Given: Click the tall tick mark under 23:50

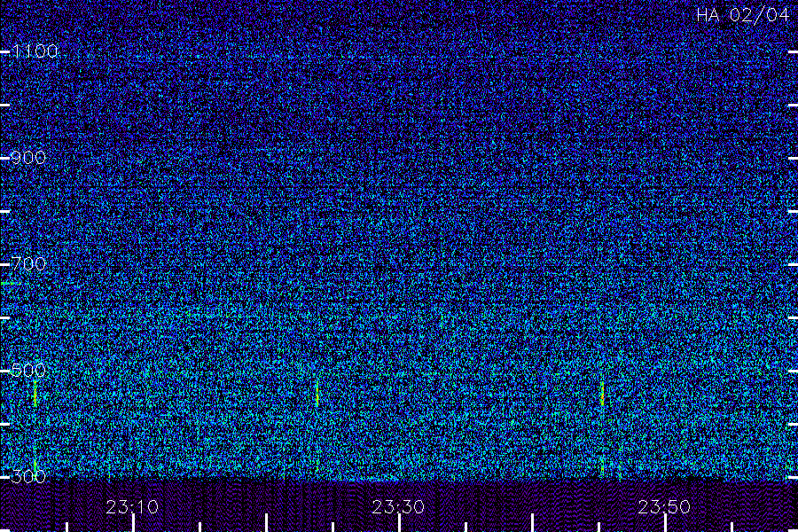Looking at the screenshot, I should [x=666, y=523].
